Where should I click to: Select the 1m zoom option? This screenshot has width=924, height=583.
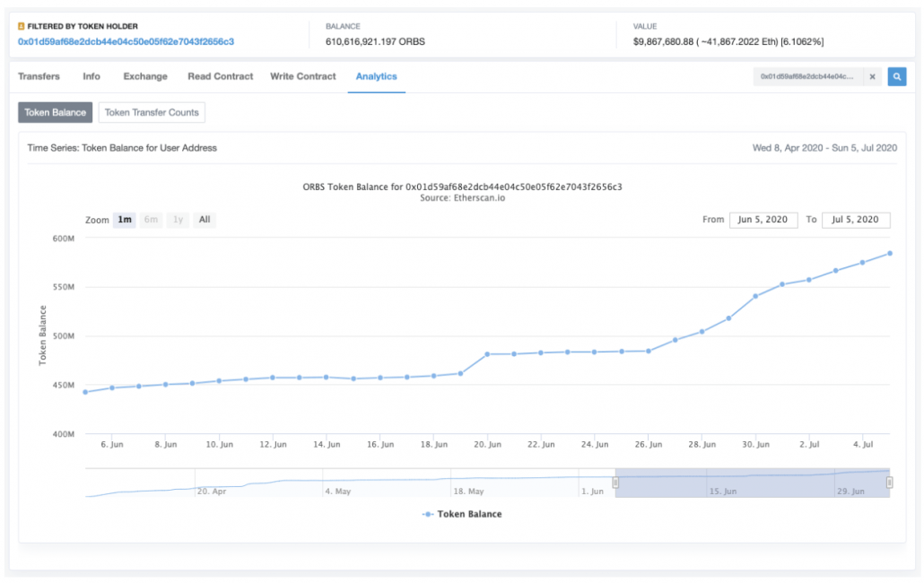tap(125, 220)
